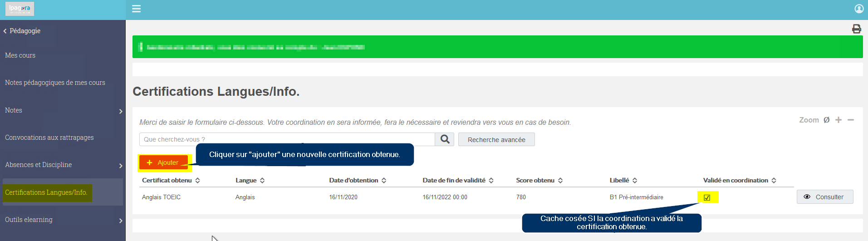Click the '16/11/2022 00:00' validity cell
This screenshot has width=868, height=241.
(445, 197)
